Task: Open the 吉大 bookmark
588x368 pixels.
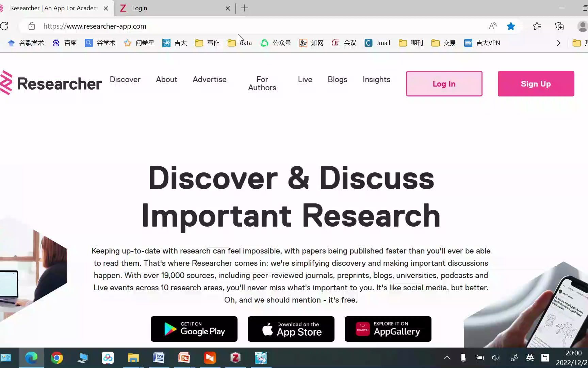Action: [x=175, y=43]
